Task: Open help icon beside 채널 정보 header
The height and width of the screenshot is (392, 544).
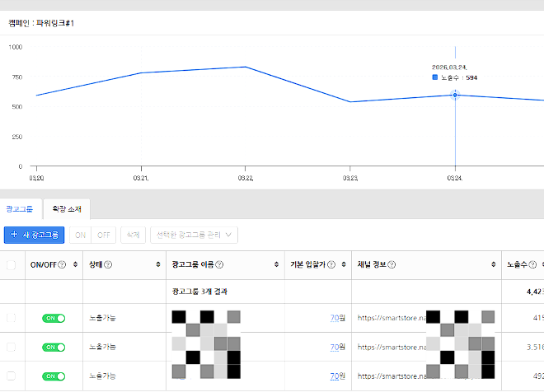Action: (392, 265)
